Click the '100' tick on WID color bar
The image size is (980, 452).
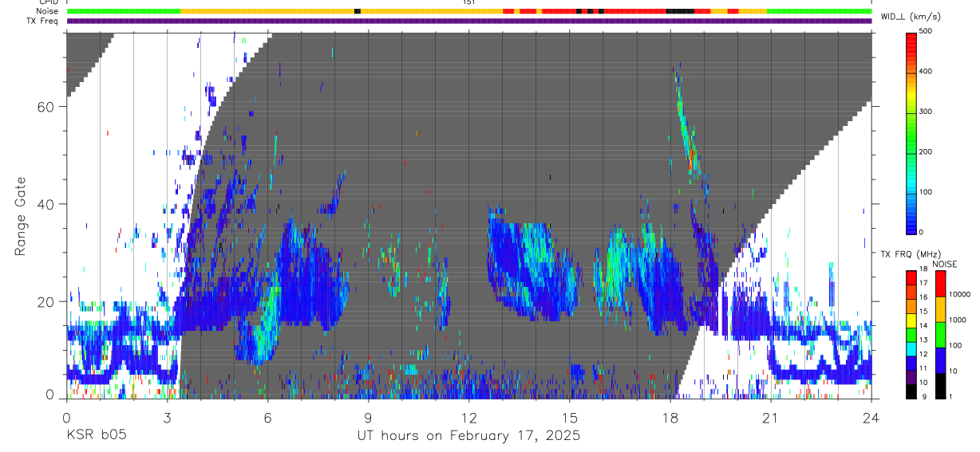(927, 192)
